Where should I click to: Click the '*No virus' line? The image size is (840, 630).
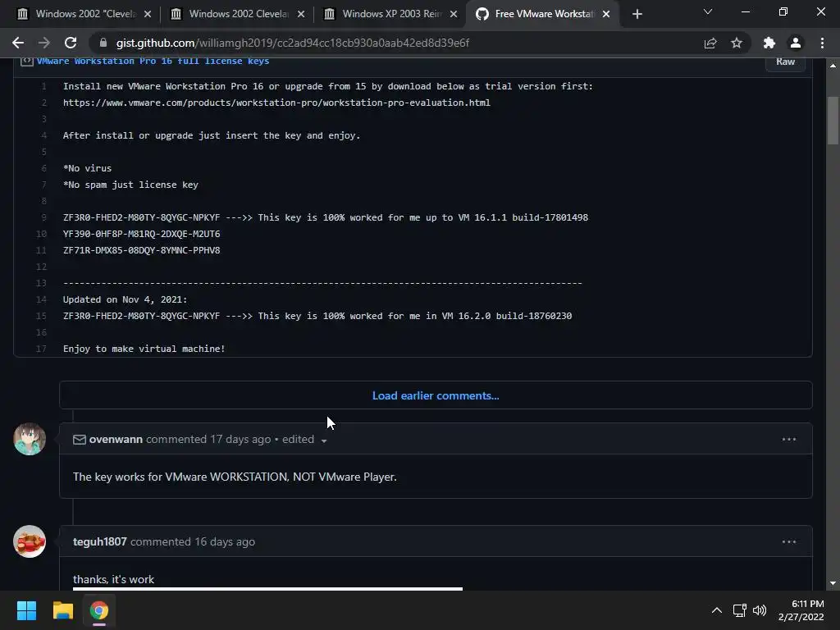87,168
